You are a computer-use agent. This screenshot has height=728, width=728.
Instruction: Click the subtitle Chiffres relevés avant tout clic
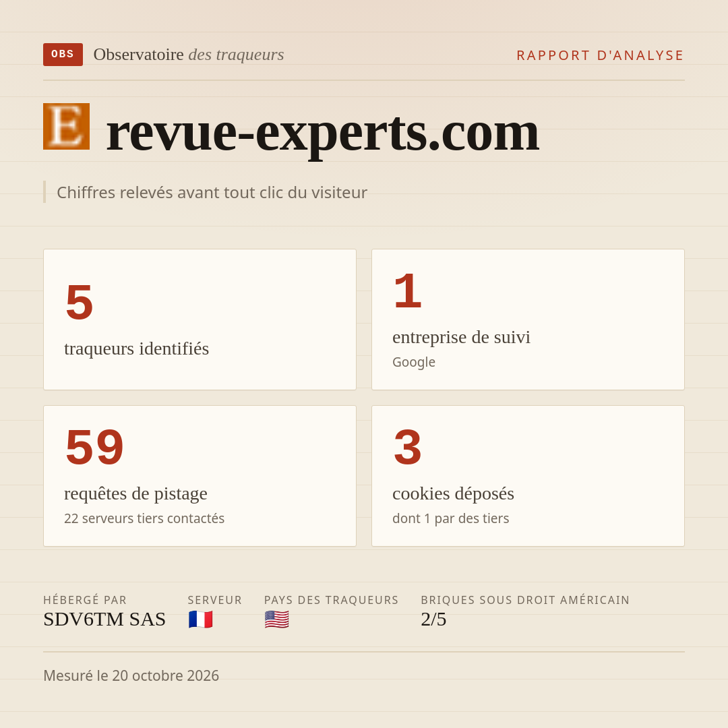212,192
